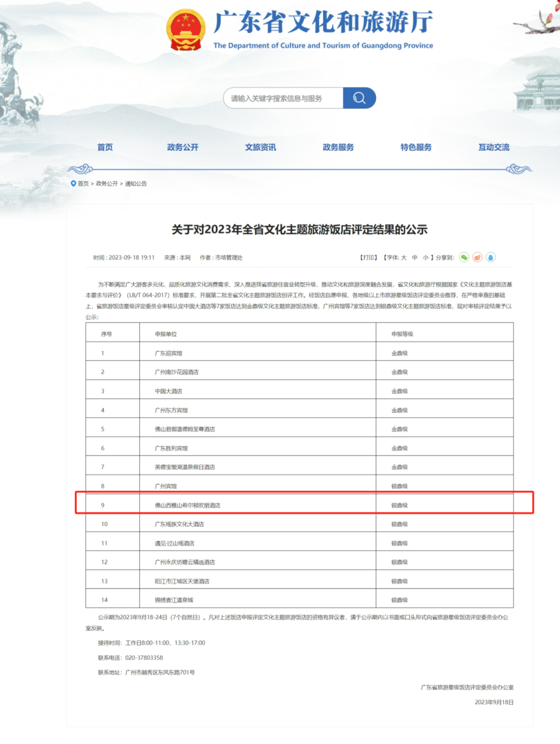Click 政务公开 in the breadcrumb
Viewport: 560px width, 744px height.
pyautogui.click(x=107, y=184)
